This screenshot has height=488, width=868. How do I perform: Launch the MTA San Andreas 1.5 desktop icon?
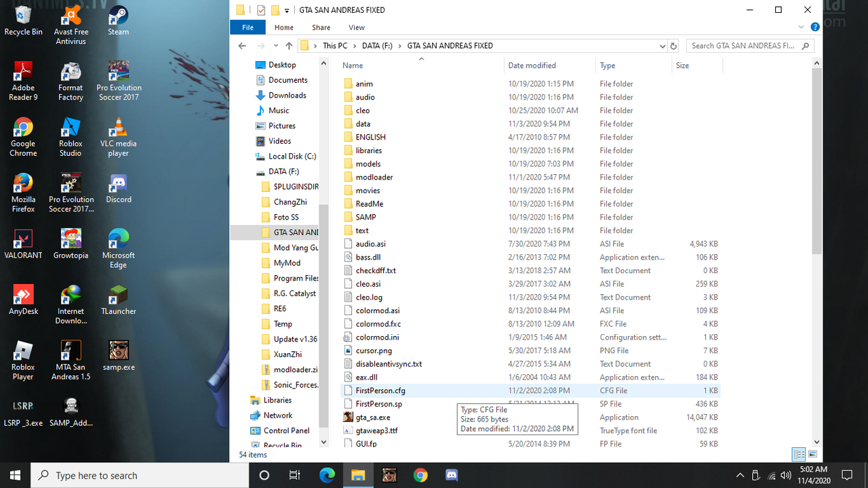[71, 361]
